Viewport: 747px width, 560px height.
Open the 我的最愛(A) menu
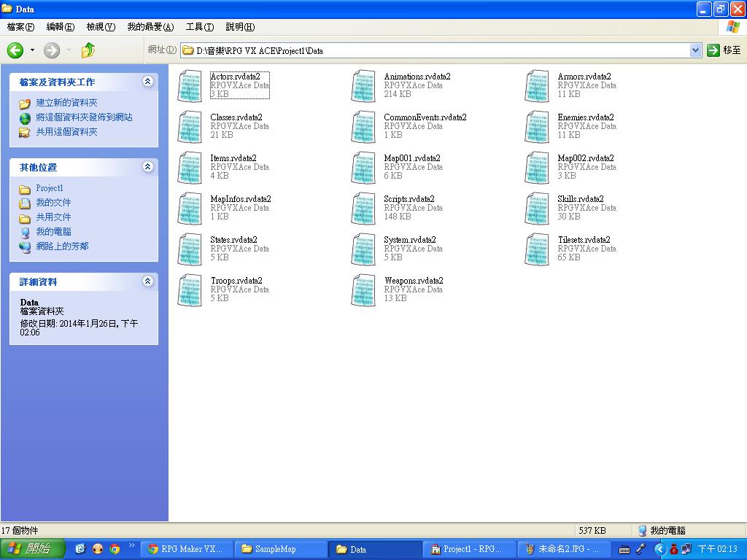point(150,27)
